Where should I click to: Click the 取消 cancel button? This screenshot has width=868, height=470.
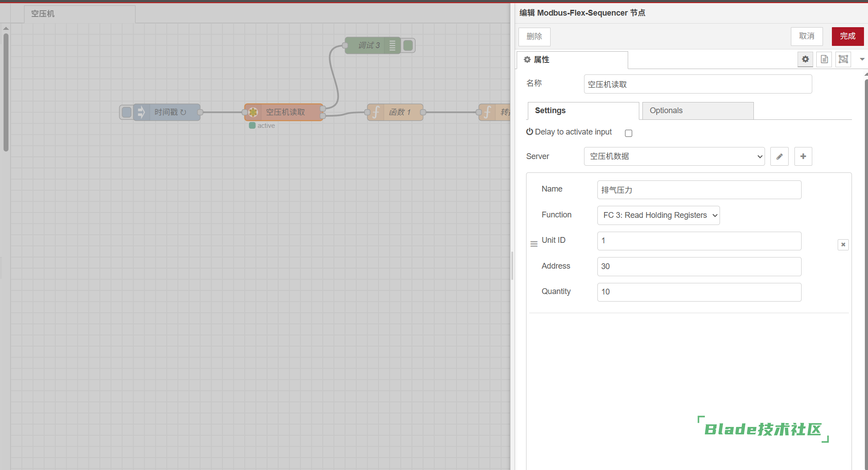(806, 37)
